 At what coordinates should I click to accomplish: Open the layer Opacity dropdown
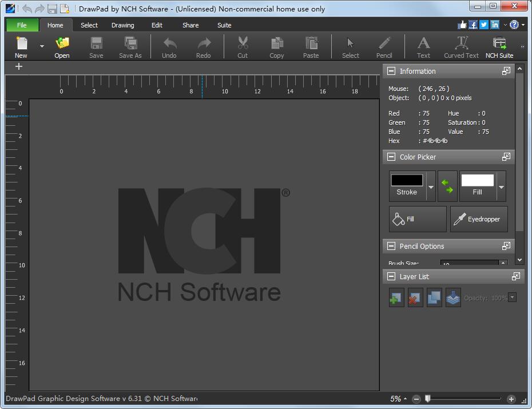click(513, 297)
